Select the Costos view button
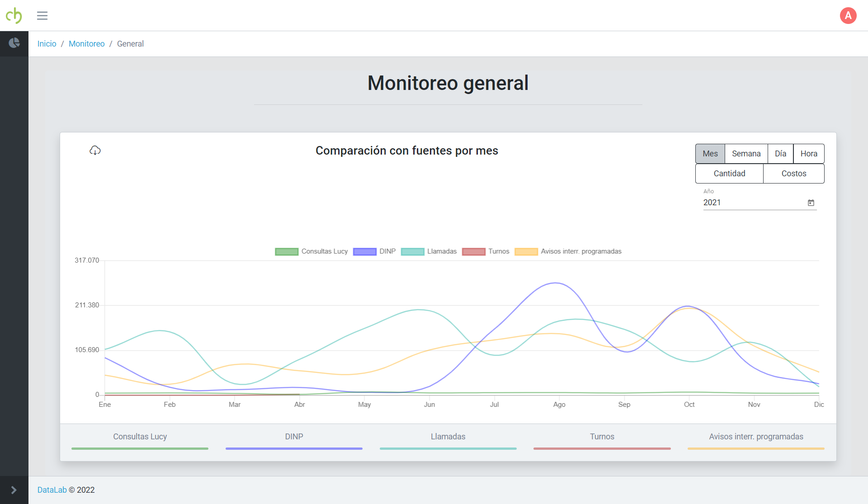Image resolution: width=868 pixels, height=504 pixels. pyautogui.click(x=793, y=174)
